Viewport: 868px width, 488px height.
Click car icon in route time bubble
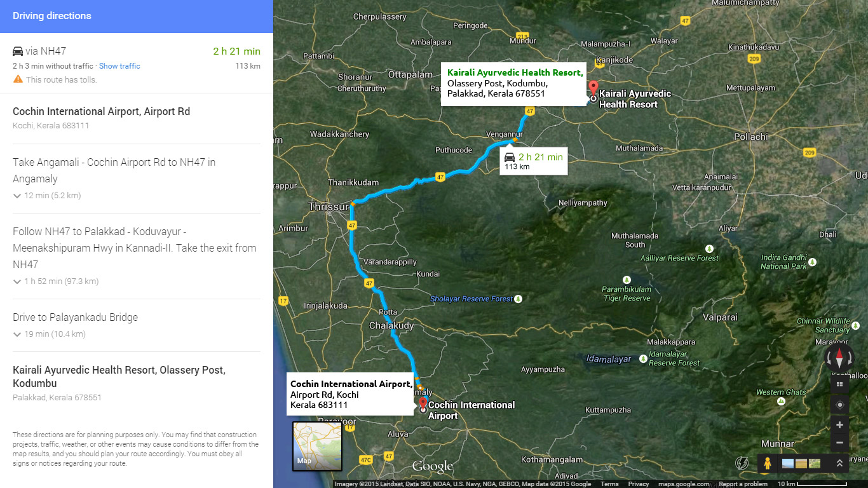coord(509,157)
